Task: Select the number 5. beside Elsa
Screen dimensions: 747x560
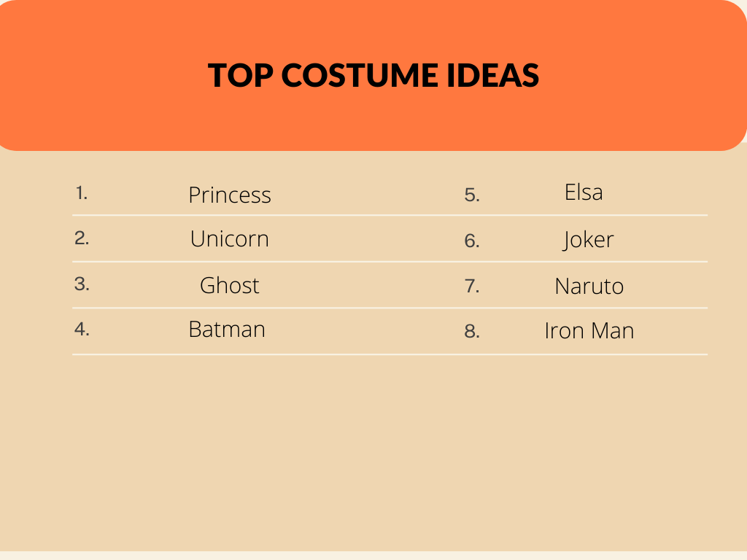Action: pyautogui.click(x=472, y=195)
